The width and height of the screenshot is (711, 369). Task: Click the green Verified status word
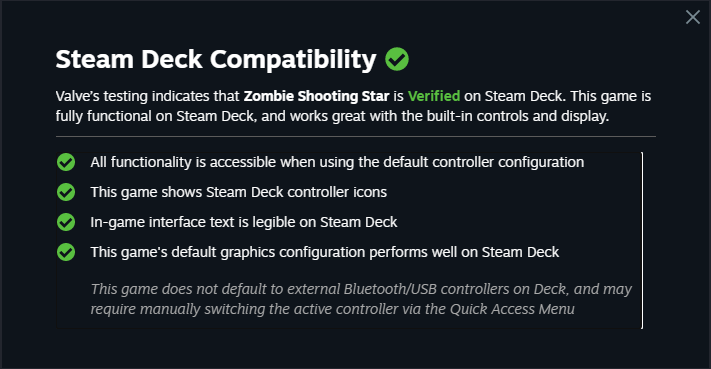pos(434,96)
